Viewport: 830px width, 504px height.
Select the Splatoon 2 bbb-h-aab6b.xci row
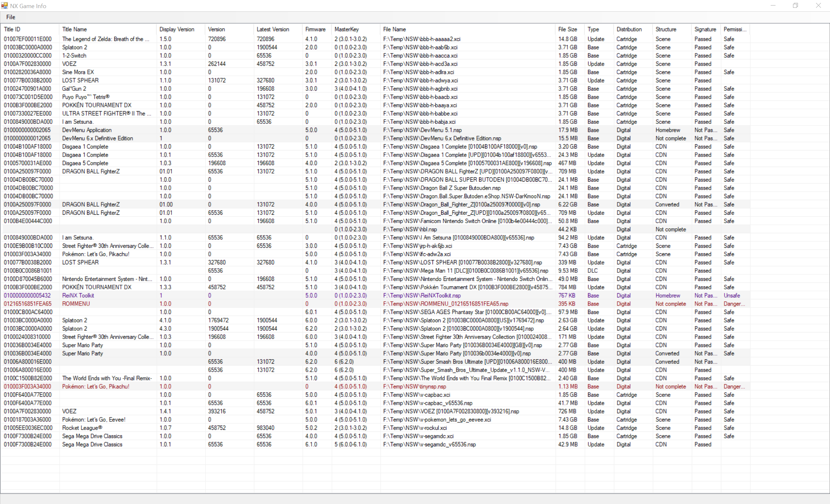point(75,47)
